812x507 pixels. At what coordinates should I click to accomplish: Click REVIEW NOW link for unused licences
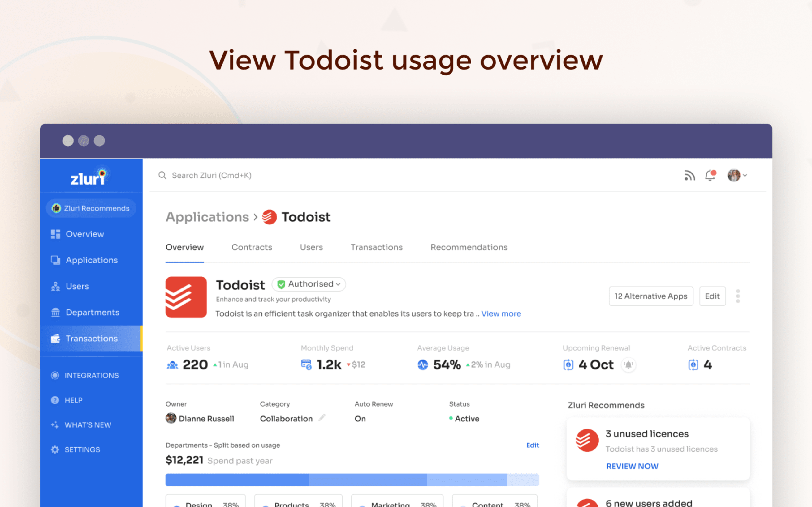[633, 466]
